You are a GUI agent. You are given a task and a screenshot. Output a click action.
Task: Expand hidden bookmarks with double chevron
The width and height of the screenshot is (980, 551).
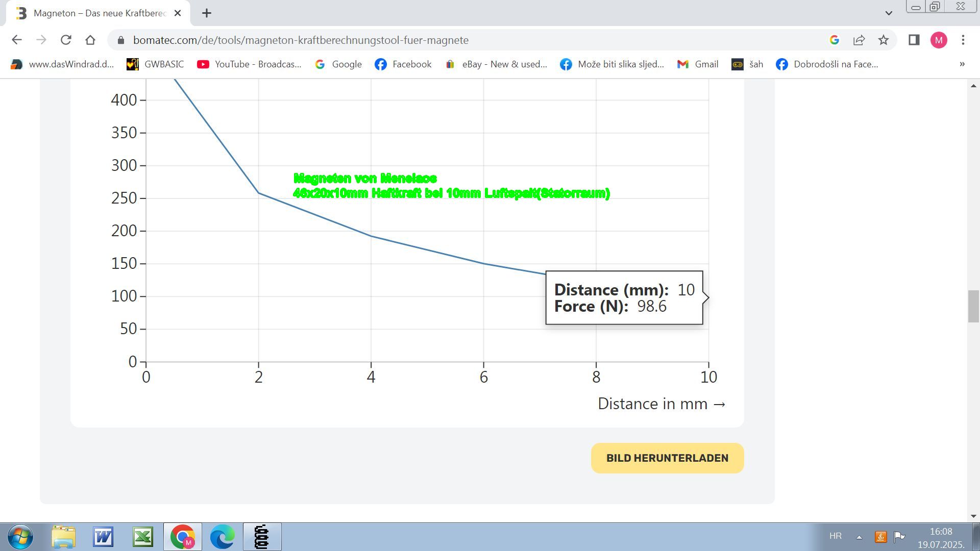tap(962, 64)
